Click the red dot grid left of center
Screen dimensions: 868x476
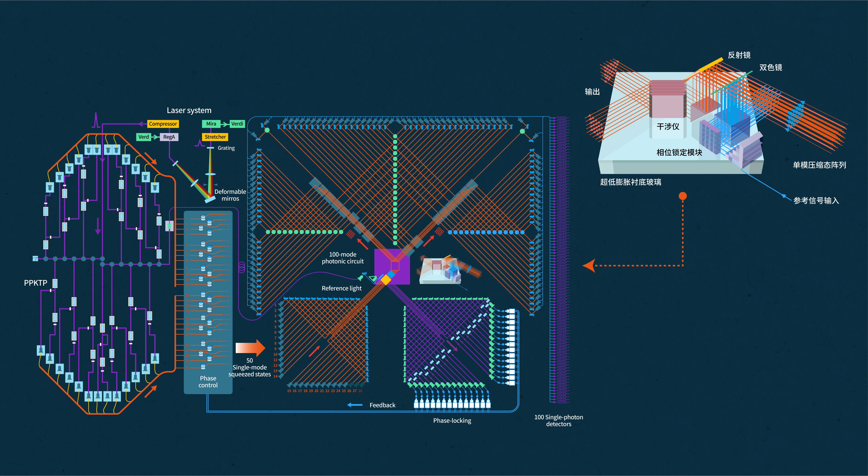pyautogui.click(x=351, y=234)
